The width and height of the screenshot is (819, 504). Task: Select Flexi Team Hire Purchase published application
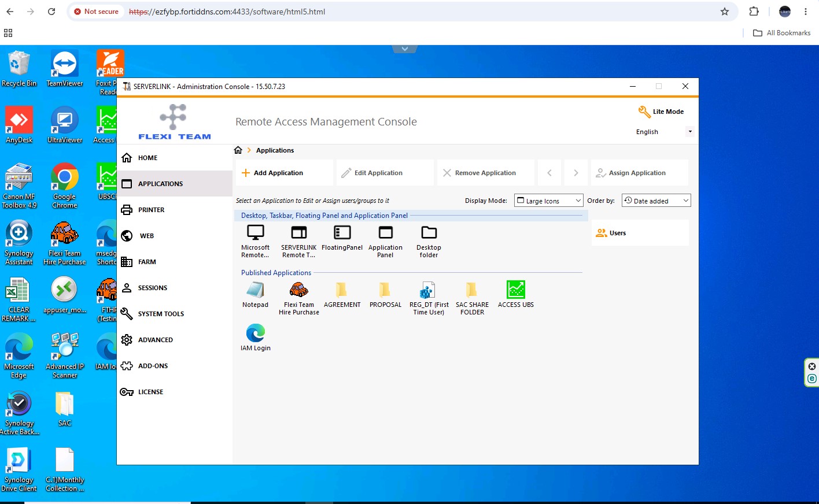298,298
